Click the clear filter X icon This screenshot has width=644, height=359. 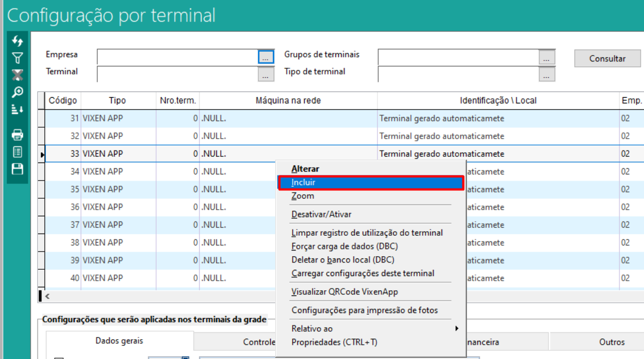[18, 75]
